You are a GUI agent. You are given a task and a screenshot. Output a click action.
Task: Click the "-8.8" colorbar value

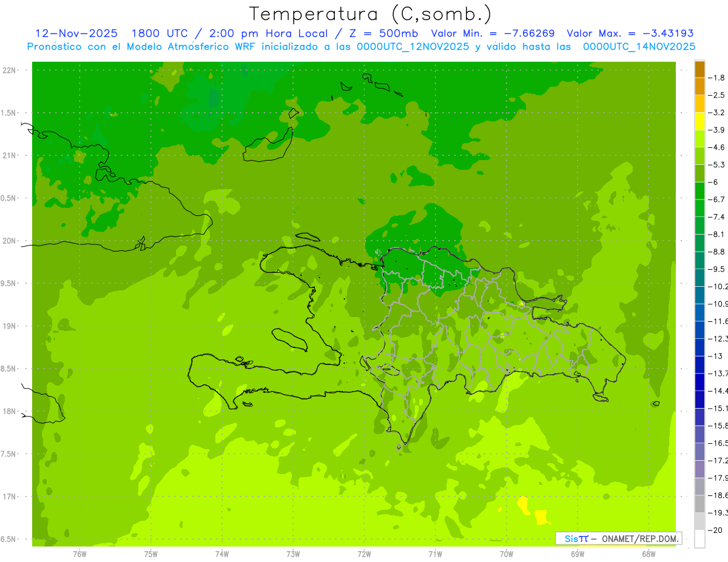(716, 252)
